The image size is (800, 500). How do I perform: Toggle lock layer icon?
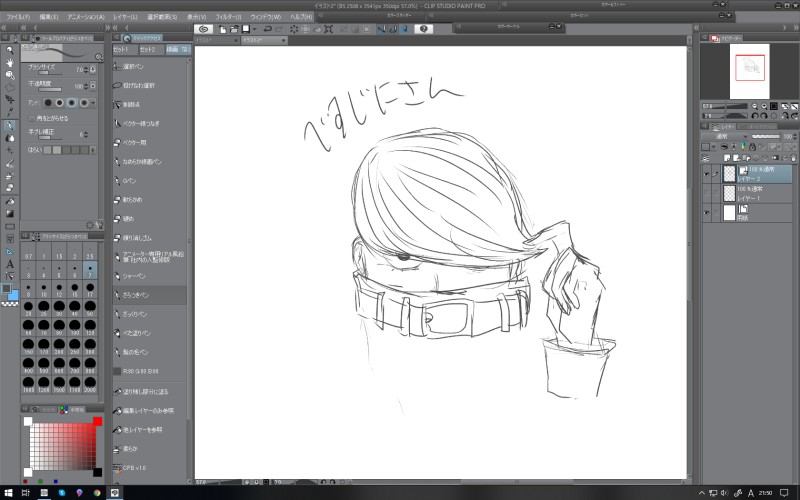coord(752,147)
